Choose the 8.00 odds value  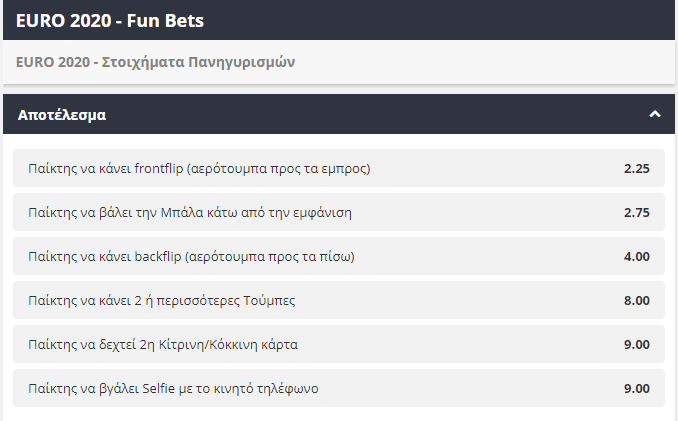pyautogui.click(x=636, y=300)
